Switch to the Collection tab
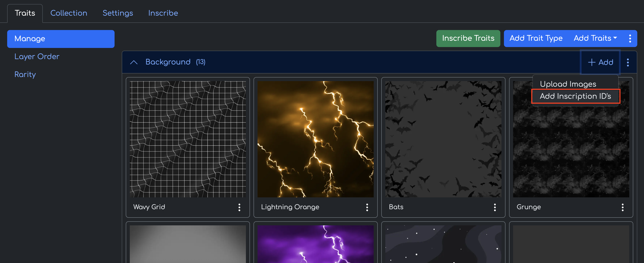 (x=69, y=13)
